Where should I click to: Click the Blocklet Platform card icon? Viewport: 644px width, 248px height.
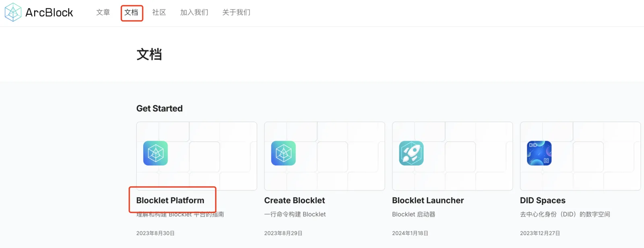(155, 153)
